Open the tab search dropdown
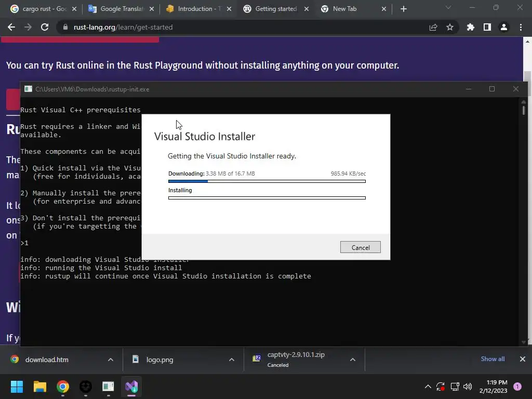Screen dimensions: 532x399 (x=448, y=7)
